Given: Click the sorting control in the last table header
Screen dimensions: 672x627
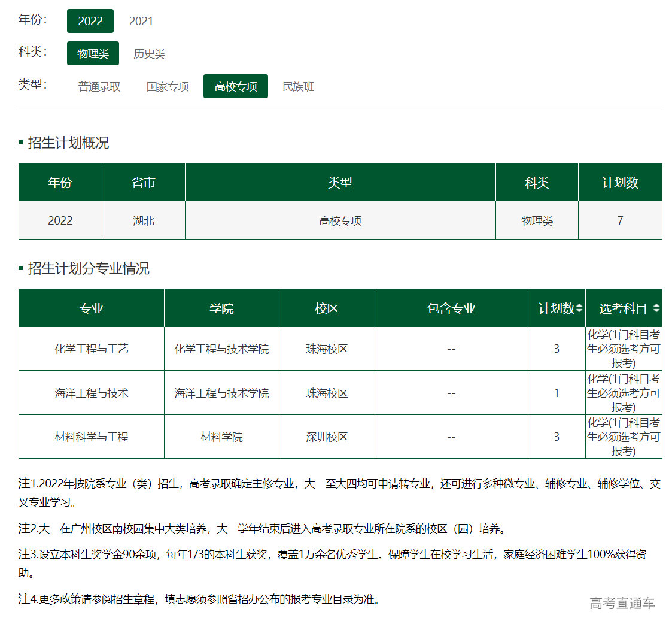Looking at the screenshot, I should [x=657, y=308].
